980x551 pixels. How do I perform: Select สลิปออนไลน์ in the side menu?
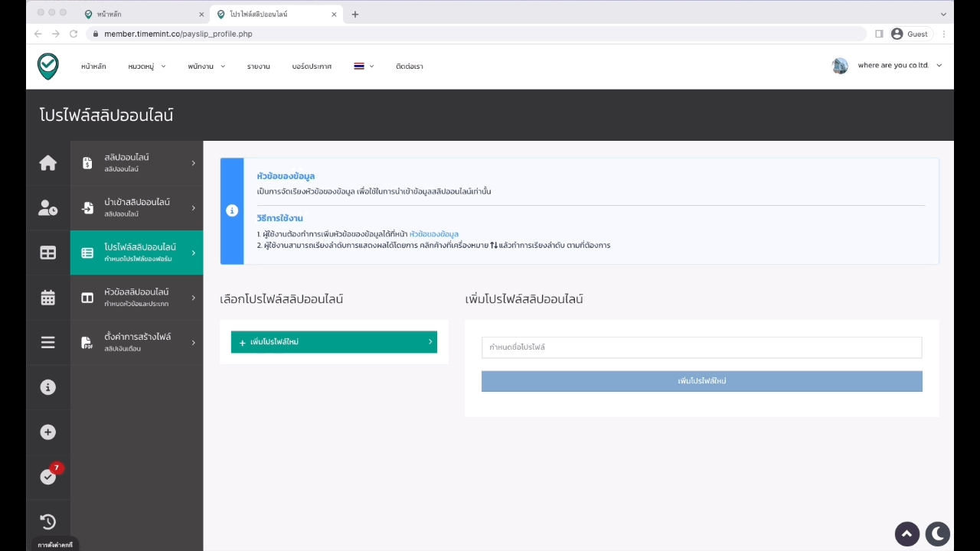pyautogui.click(x=136, y=162)
